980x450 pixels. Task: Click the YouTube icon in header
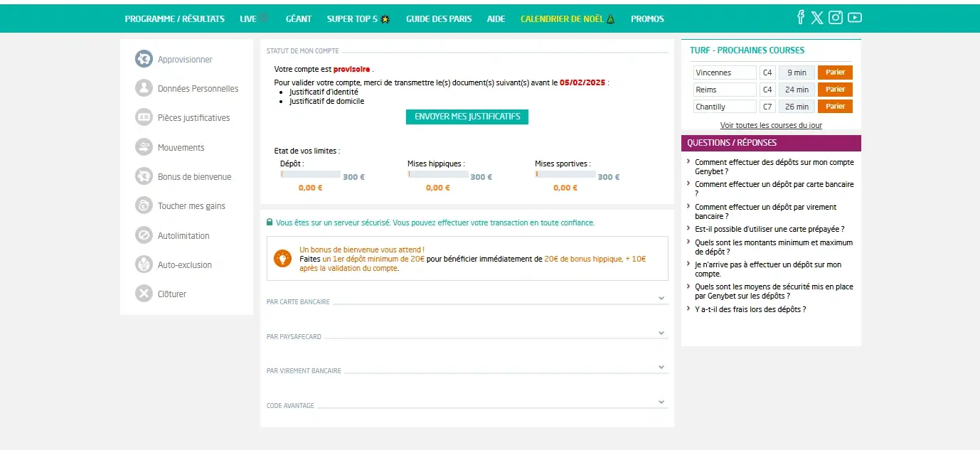pos(854,18)
